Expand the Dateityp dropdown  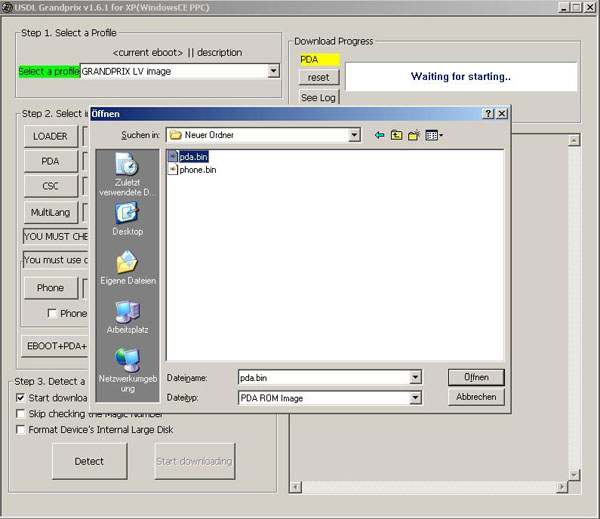point(415,398)
